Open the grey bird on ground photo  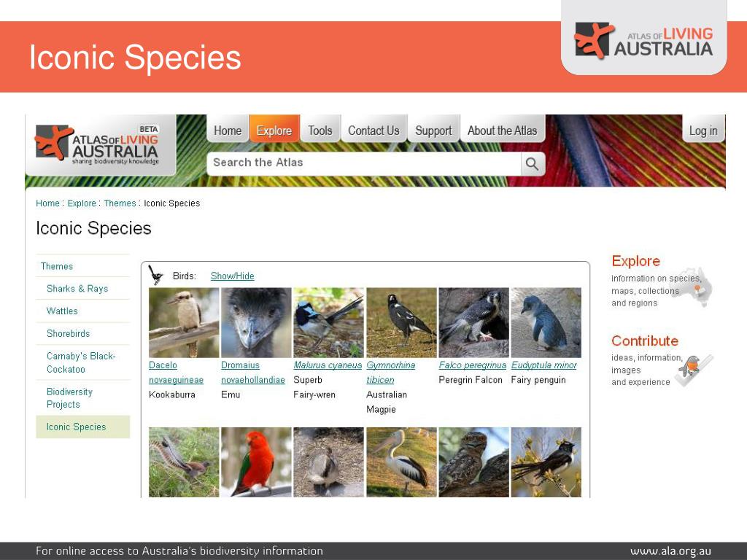[x=329, y=462]
